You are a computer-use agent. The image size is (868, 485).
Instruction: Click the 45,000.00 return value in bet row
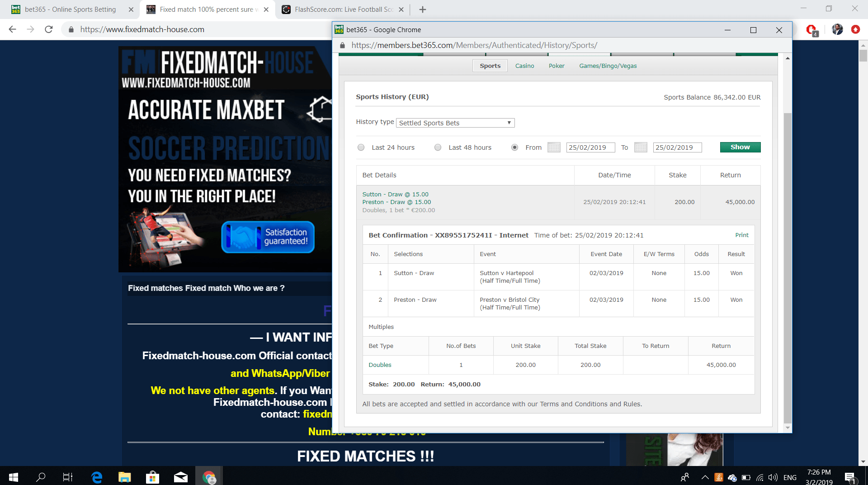(740, 202)
